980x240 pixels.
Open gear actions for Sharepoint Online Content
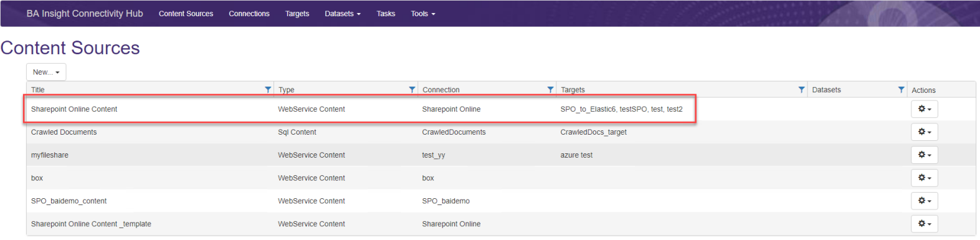(x=925, y=109)
